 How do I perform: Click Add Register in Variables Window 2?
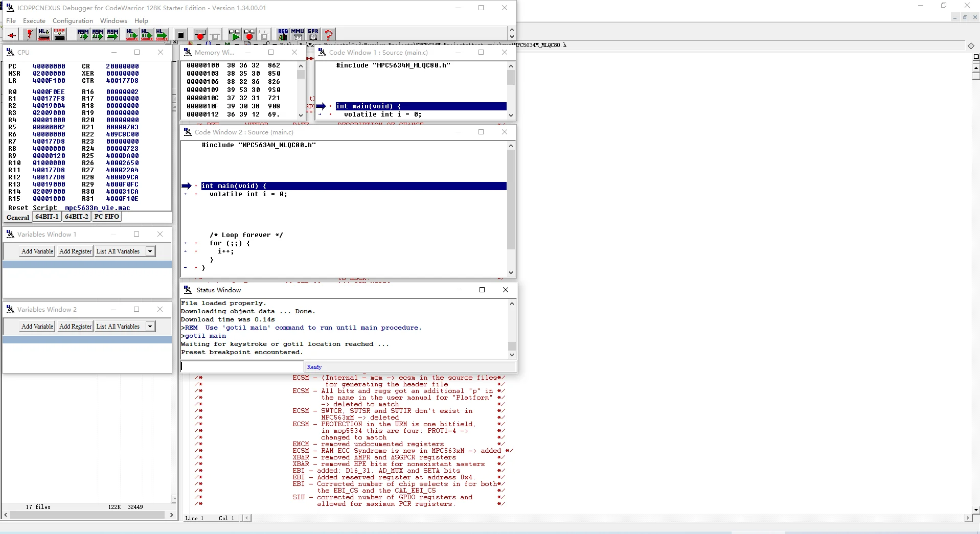coord(75,327)
